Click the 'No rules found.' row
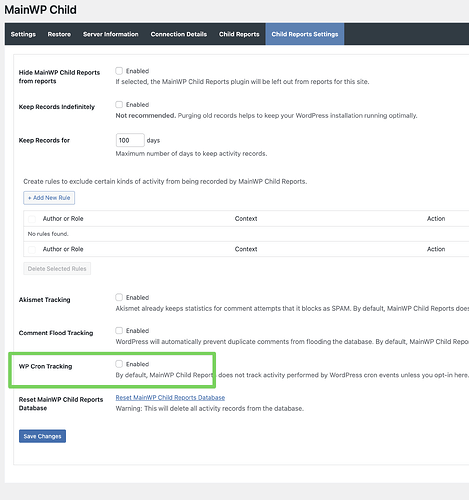Screen dimensions: 469x500 pos(246,234)
